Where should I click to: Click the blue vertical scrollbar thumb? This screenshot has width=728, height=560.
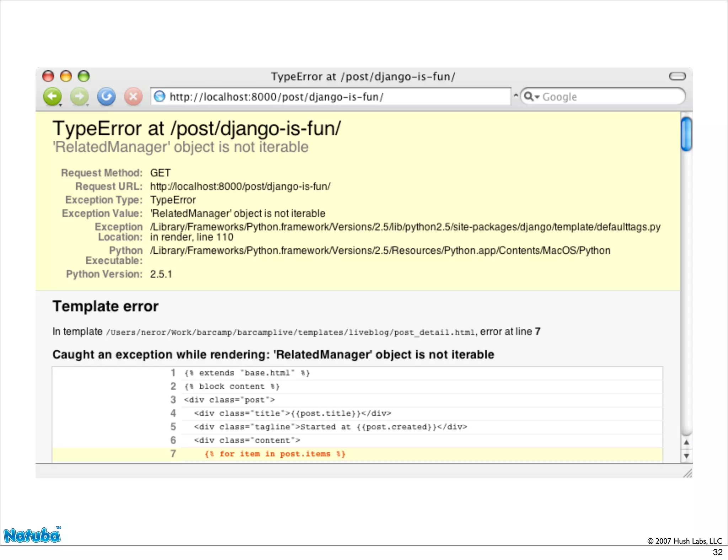[686, 134]
